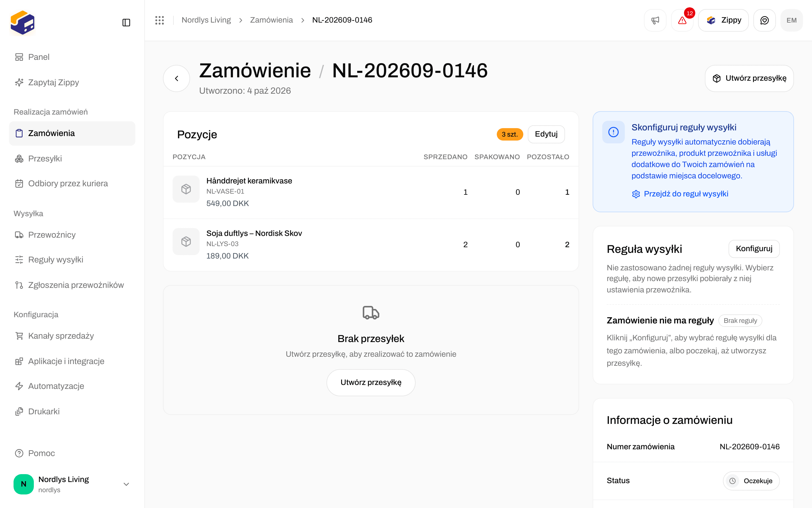Expand the Nordlys Living account switcher

pos(72,484)
